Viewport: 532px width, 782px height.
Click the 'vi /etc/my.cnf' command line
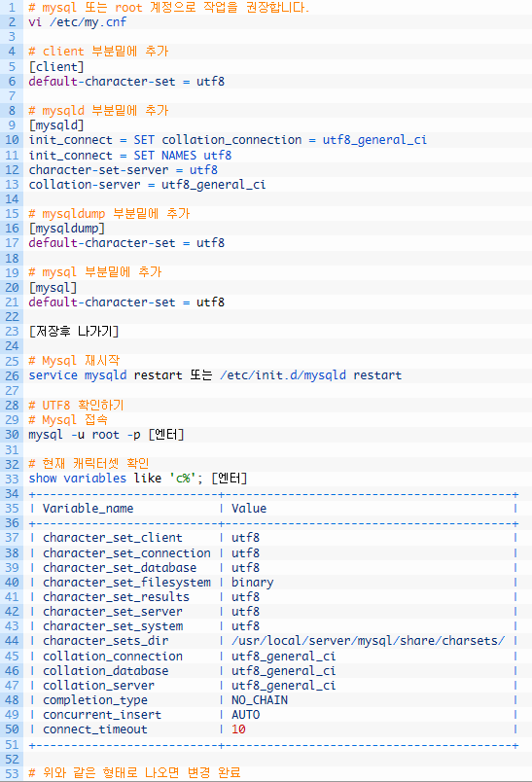point(77,22)
